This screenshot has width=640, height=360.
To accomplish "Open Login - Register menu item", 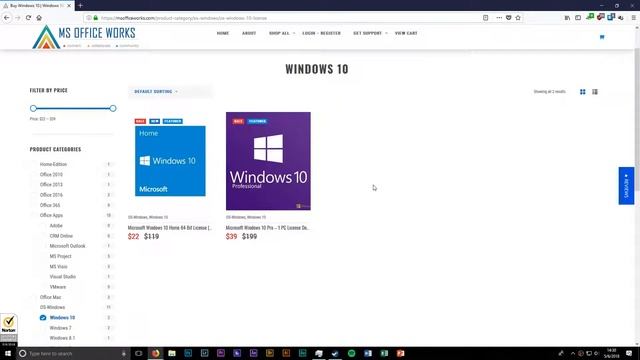I will [321, 33].
